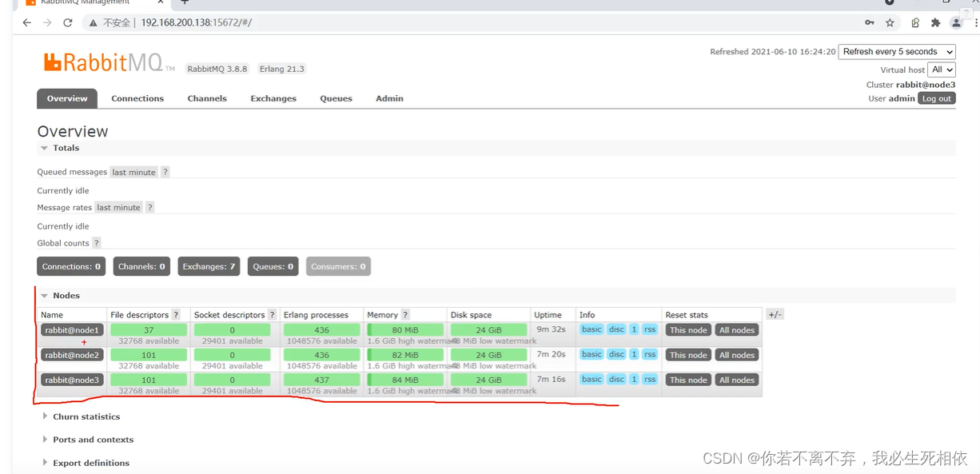Reload the page with the refresh icon
The image size is (980, 474).
pos(68,23)
